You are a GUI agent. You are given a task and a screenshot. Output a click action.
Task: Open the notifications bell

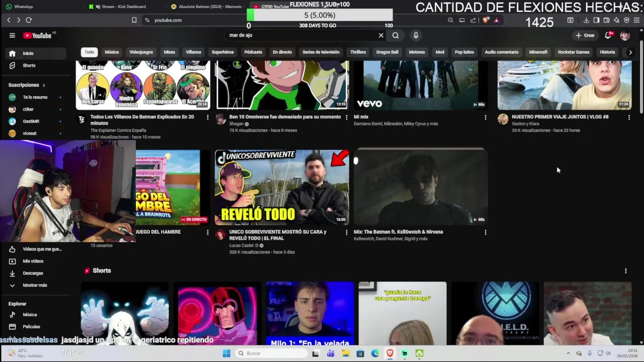[608, 35]
